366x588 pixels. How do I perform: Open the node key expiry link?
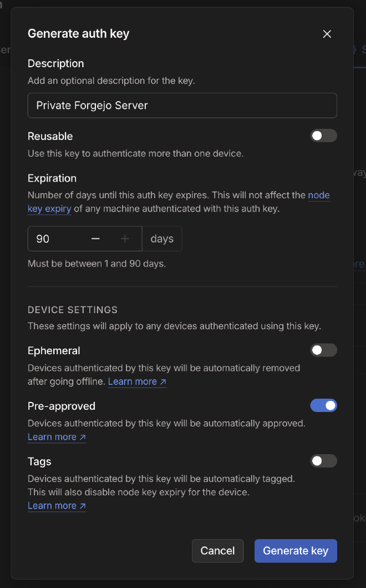pyautogui.click(x=318, y=195)
